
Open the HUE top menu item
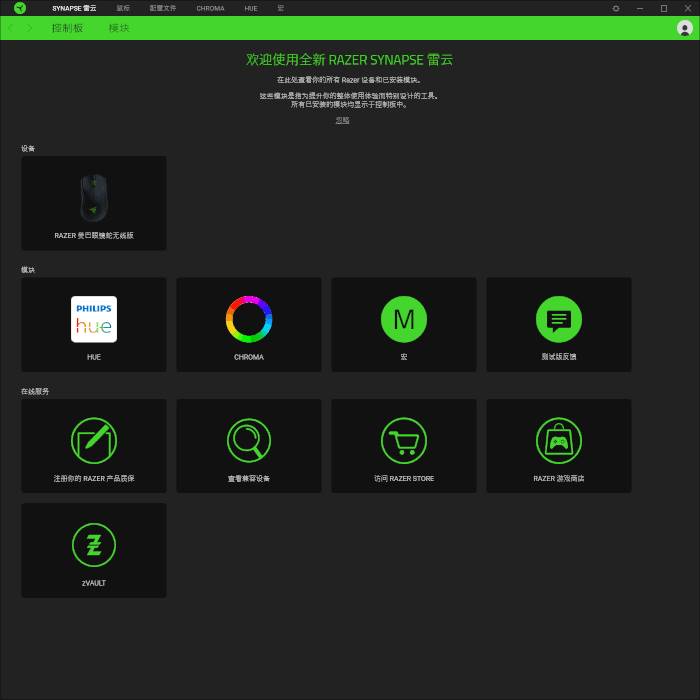(251, 8)
